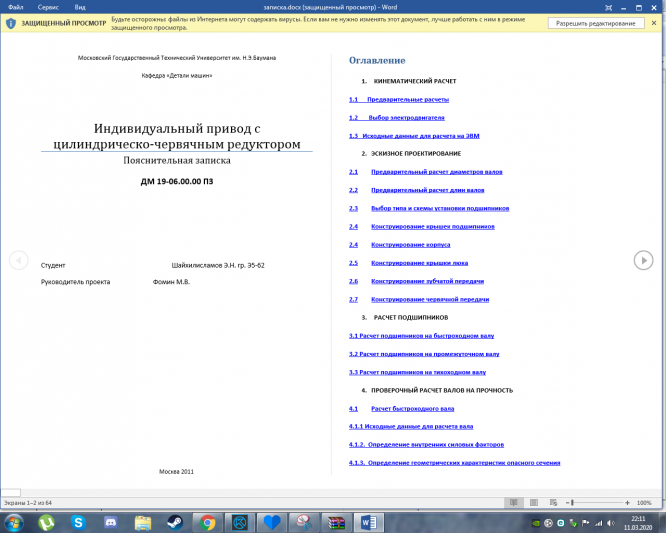
Task: Open link 4.1.2 Определение внутренних силовых факторов
Action: pyautogui.click(x=426, y=445)
